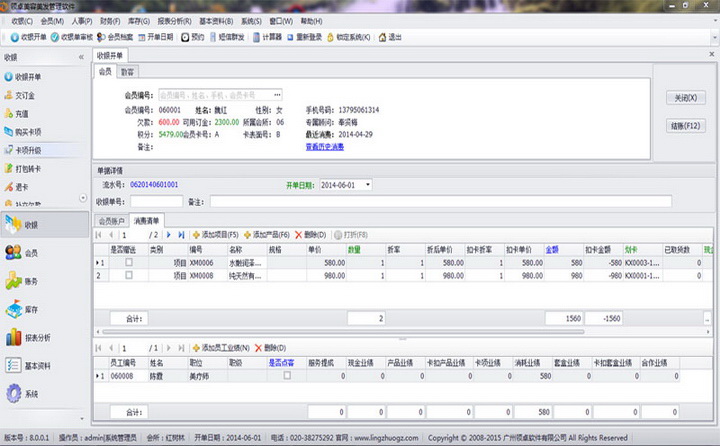Click 重新登录 in the toolbar
This screenshot has height=446, width=720.
click(x=304, y=37)
